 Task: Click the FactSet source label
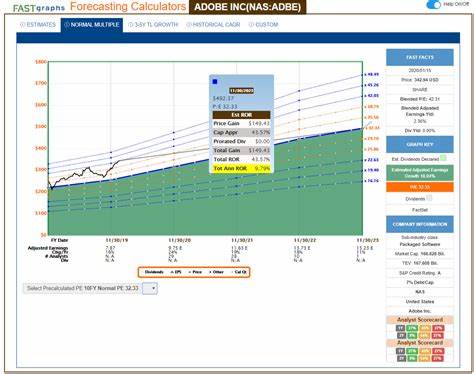420,210
